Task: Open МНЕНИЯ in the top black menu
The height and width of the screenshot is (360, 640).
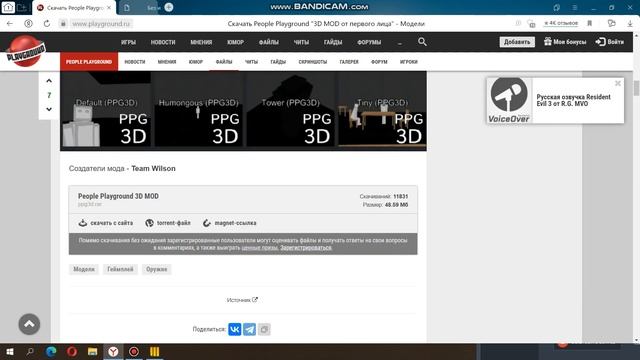Action: pos(201,42)
